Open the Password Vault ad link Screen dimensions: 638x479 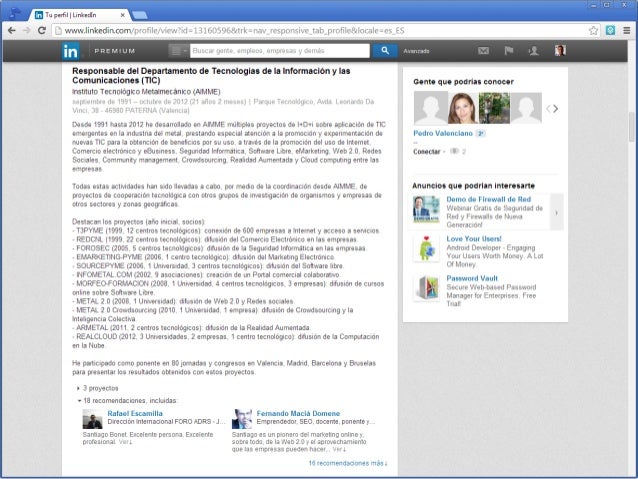472,278
